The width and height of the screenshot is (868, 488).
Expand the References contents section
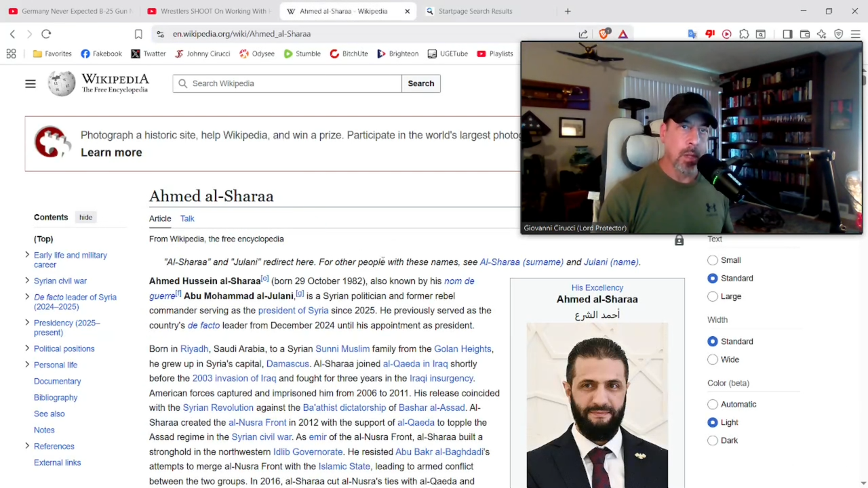27,446
